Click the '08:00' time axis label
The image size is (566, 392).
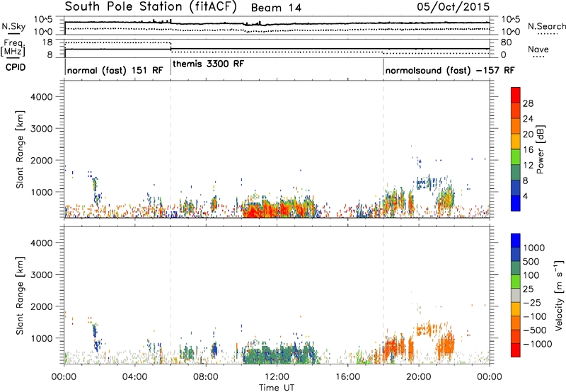coord(206,377)
